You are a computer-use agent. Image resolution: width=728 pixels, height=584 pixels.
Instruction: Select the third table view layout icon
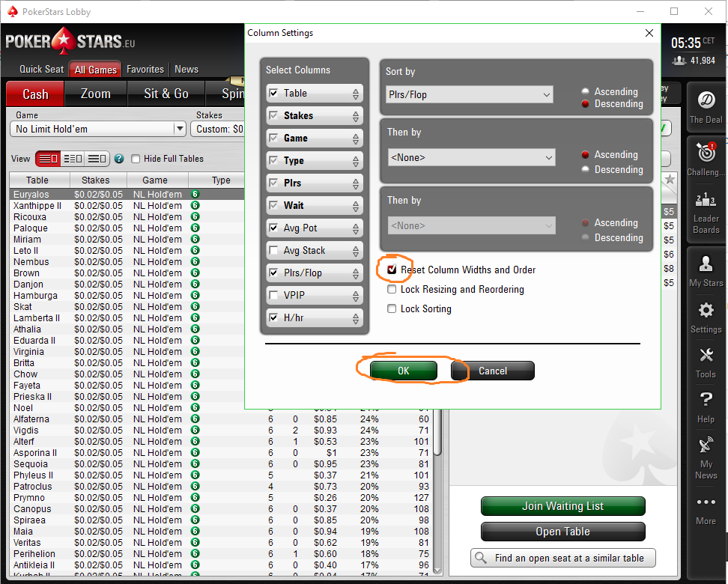point(97,159)
